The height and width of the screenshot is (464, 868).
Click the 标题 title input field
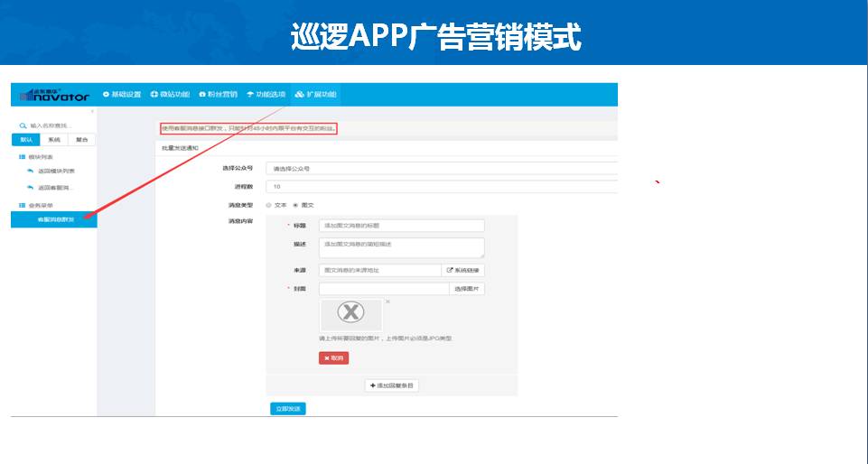click(401, 226)
